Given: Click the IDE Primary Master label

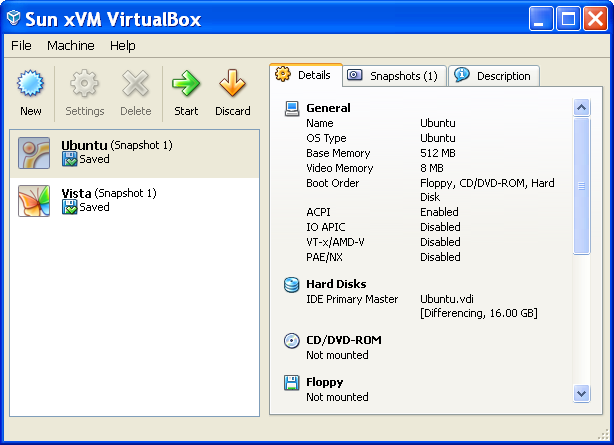Looking at the screenshot, I should click(x=352, y=299).
